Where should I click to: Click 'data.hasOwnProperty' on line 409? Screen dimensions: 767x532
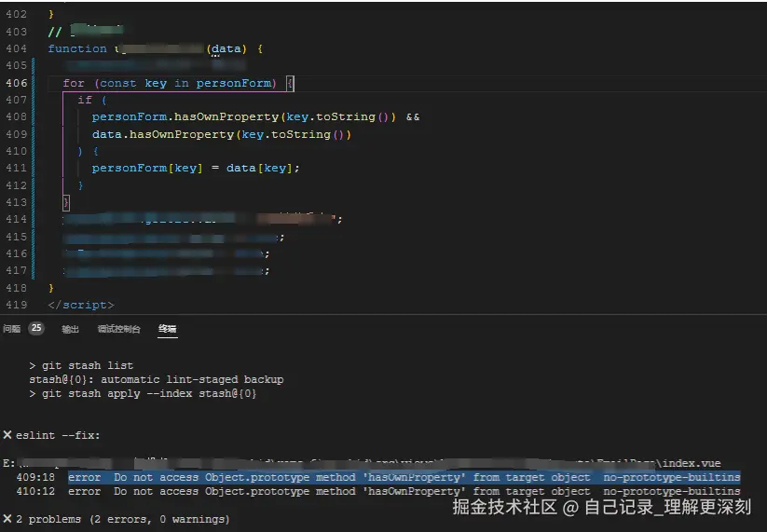(x=163, y=134)
